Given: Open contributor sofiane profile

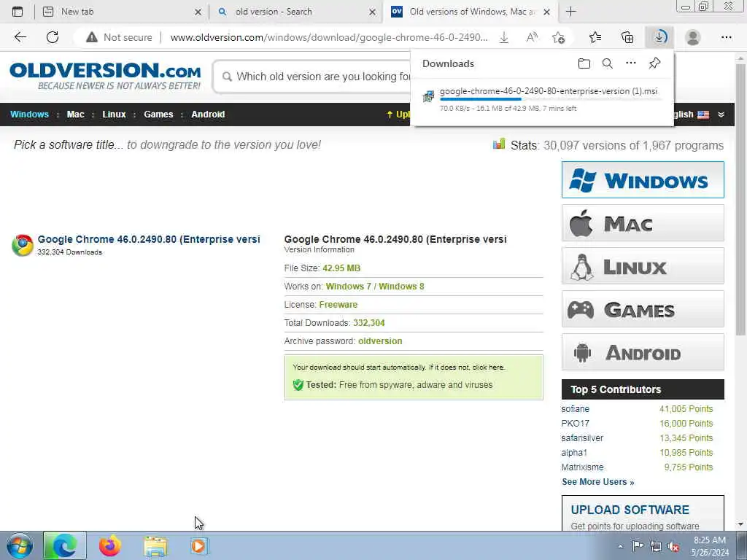Looking at the screenshot, I should (x=575, y=408).
